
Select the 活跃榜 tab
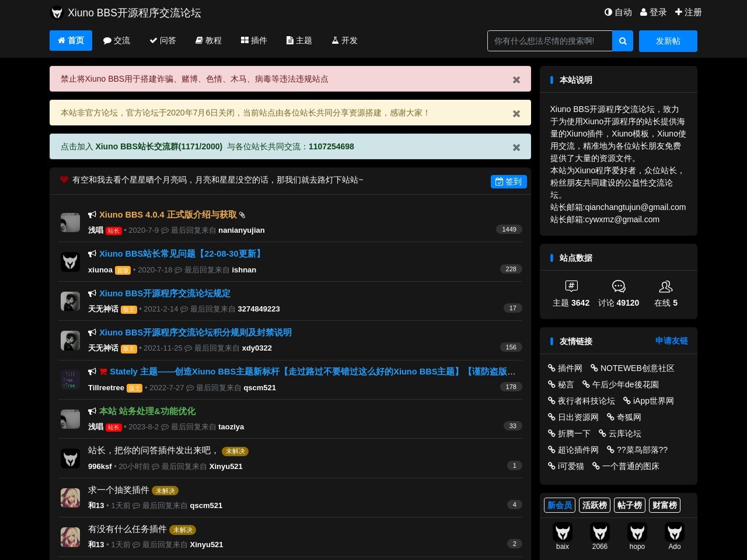pyautogui.click(x=595, y=505)
